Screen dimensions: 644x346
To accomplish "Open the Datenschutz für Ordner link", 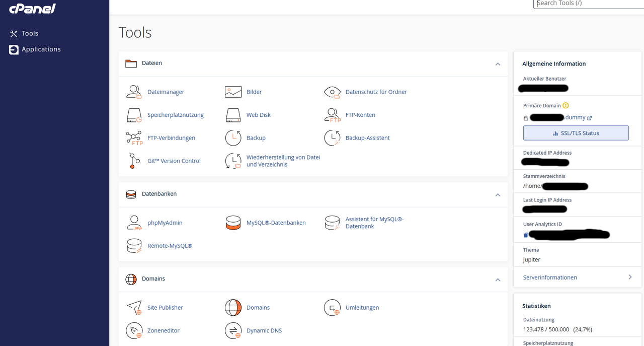I will [376, 92].
